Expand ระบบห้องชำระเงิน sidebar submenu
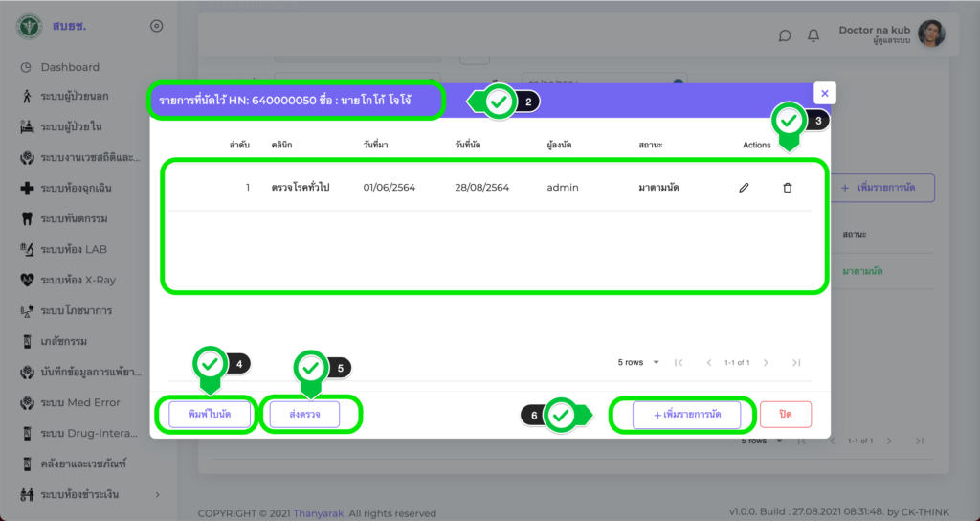This screenshot has width=980, height=521. coord(158,494)
